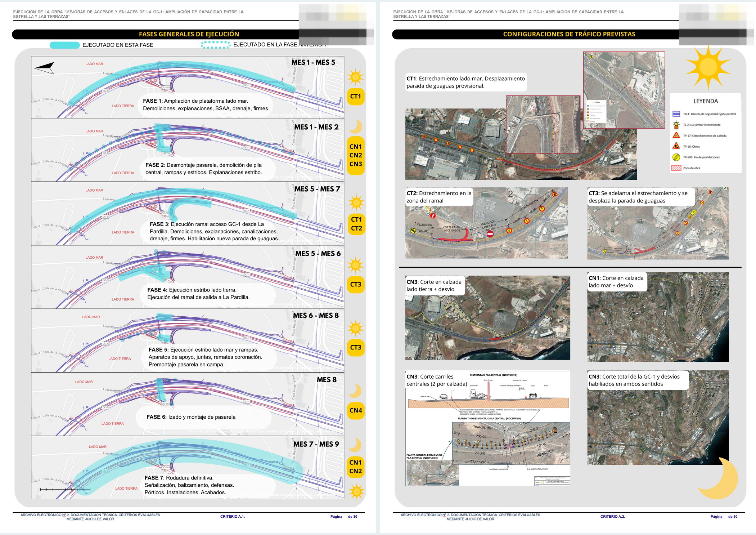
Task: Click the moon icon beside MES 7 - MES 9
Action: [355, 445]
